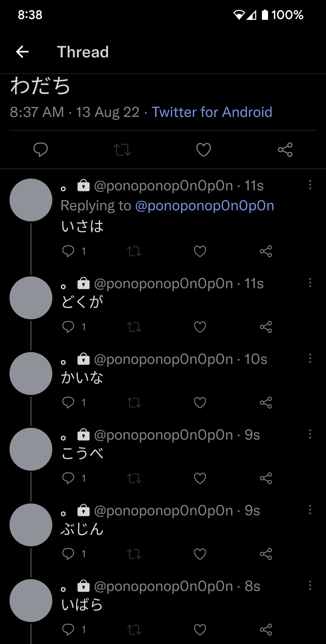
Task: Like the main わだち tweet
Action: [x=204, y=150]
